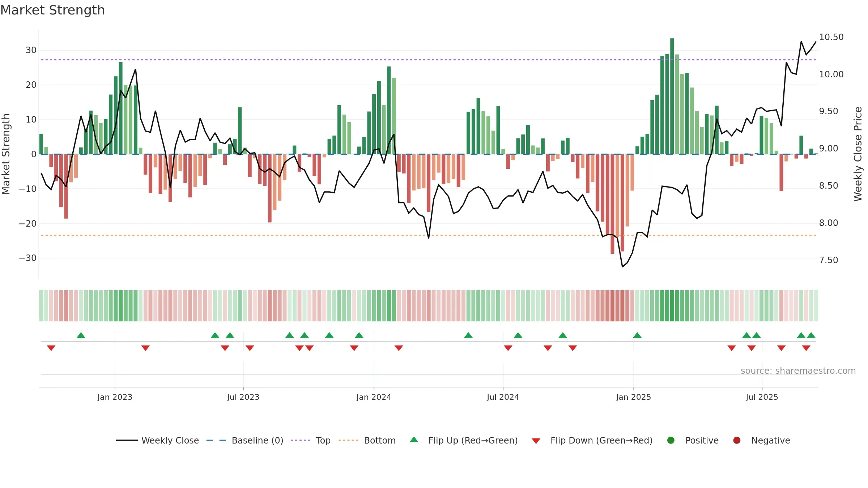This screenshot has width=868, height=488.
Task: Click the Jan 2025 x-axis label
Action: pyautogui.click(x=633, y=397)
